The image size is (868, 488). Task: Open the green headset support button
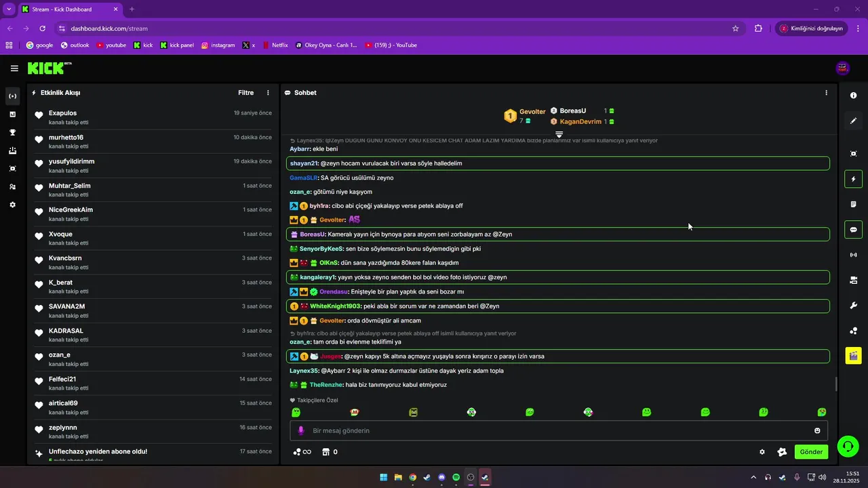click(848, 446)
